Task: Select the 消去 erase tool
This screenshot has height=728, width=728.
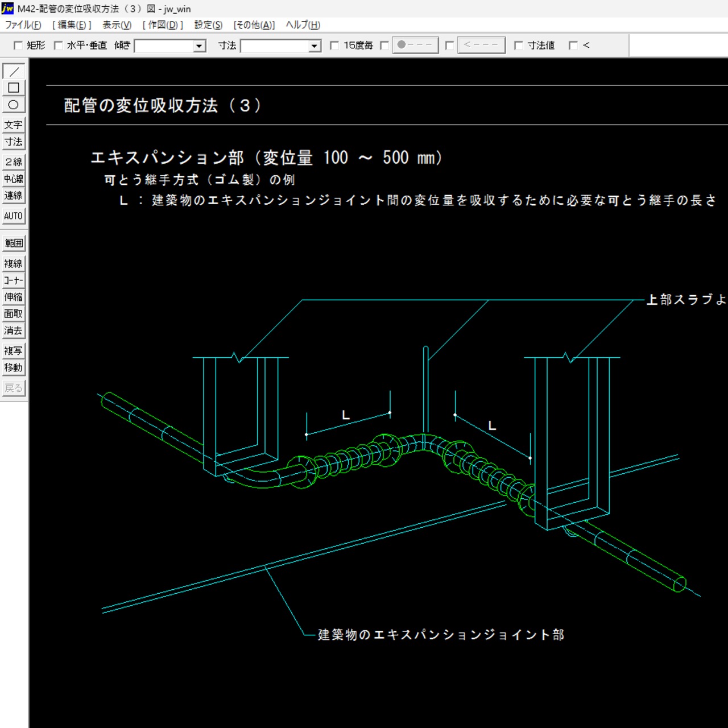Action: 14,330
